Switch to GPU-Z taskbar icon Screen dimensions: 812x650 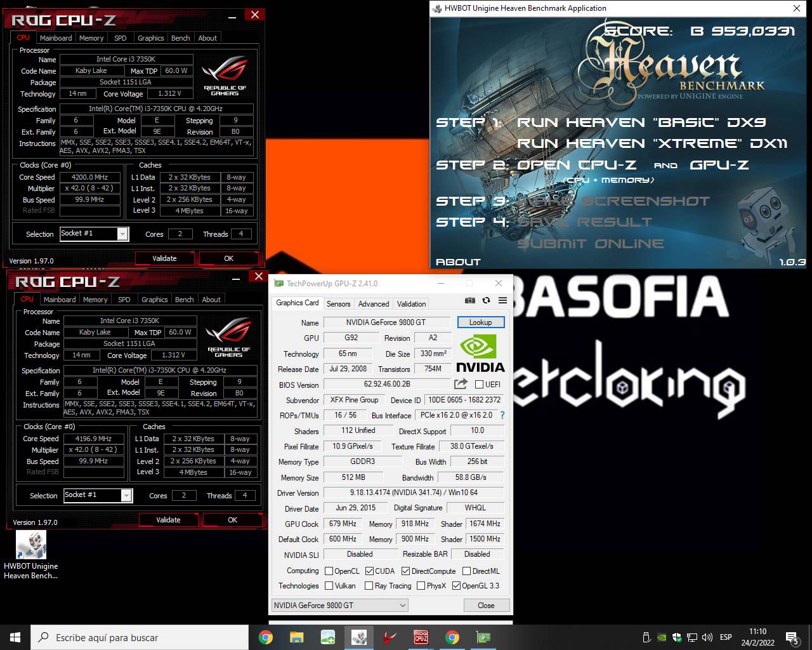click(483, 637)
